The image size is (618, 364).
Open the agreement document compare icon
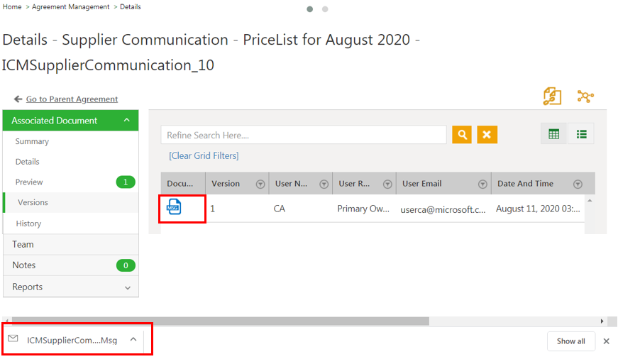[x=552, y=97]
